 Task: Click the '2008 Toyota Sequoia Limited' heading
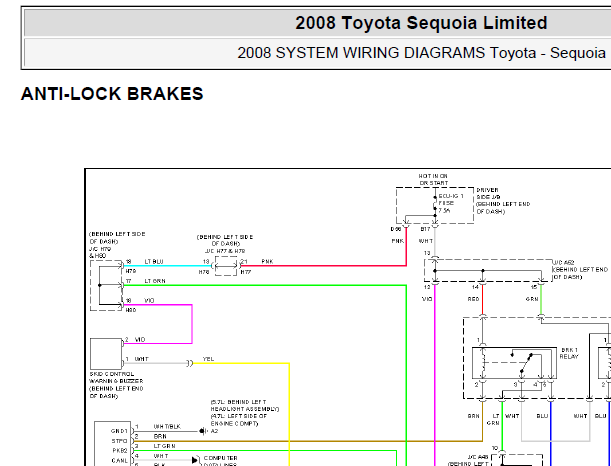(x=421, y=23)
